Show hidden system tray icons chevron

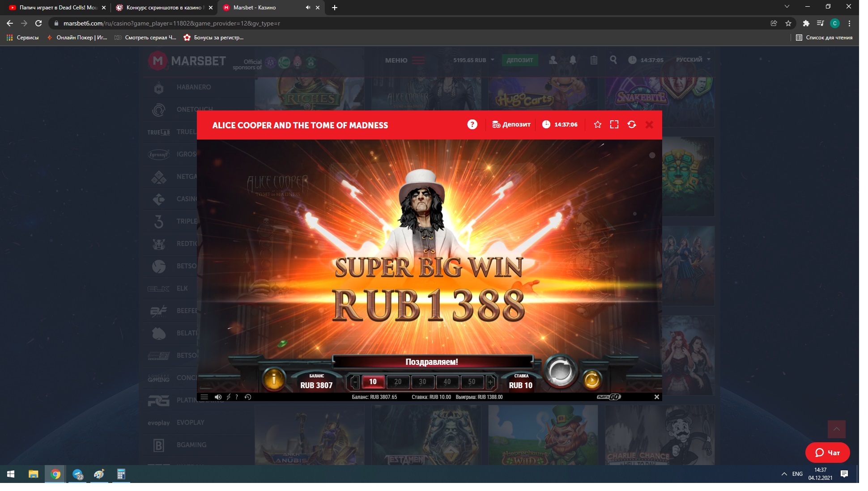tap(784, 474)
